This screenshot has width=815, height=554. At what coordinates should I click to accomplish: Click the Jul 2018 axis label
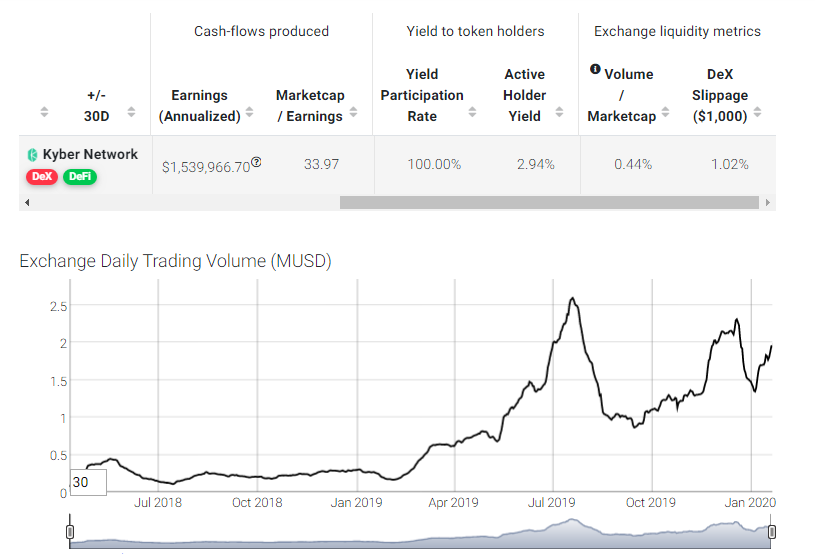point(158,503)
